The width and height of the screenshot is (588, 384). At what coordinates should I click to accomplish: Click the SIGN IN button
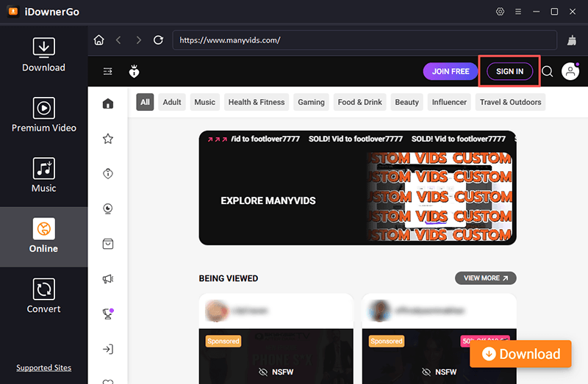pos(509,71)
